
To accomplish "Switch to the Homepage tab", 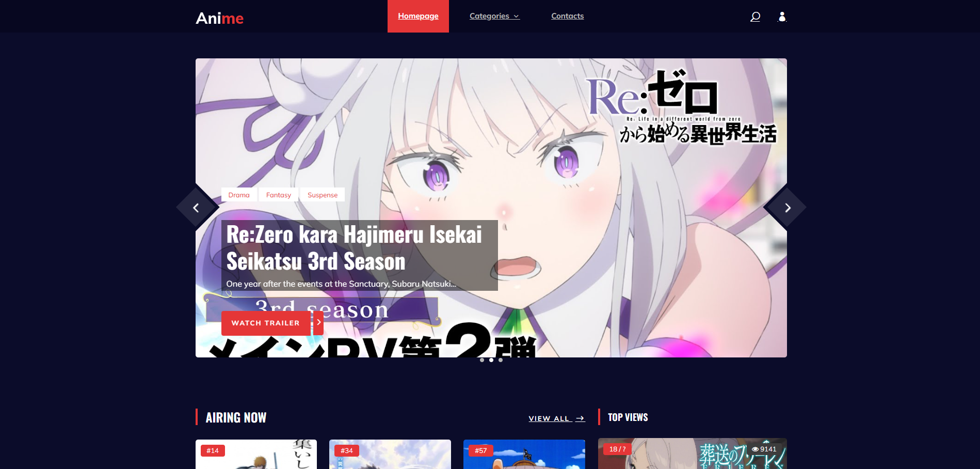I will (x=418, y=16).
